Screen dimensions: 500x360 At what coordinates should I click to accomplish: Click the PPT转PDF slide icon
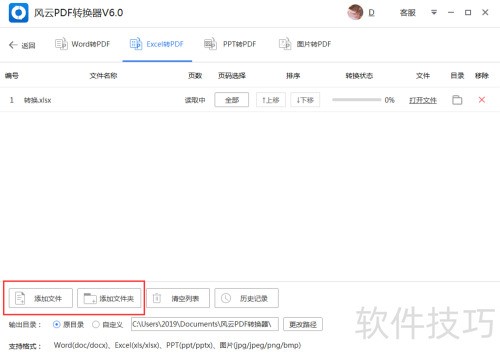[210, 44]
